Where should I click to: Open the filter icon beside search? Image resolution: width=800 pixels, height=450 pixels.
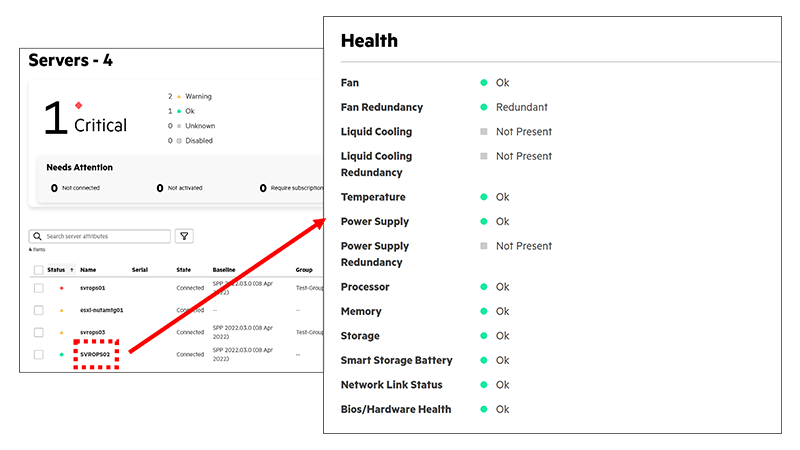coord(184,236)
